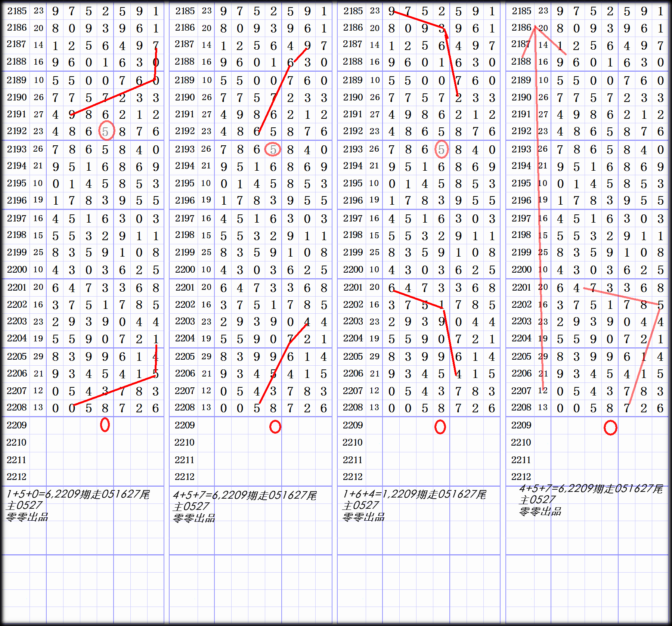The width and height of the screenshot is (672, 626).
Task: Select the note "4+5+7=6,2209期走051627尾" under second panel
Action: [245, 495]
